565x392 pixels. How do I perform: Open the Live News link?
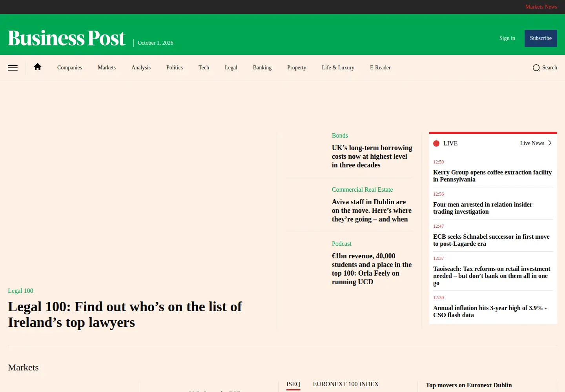click(532, 143)
